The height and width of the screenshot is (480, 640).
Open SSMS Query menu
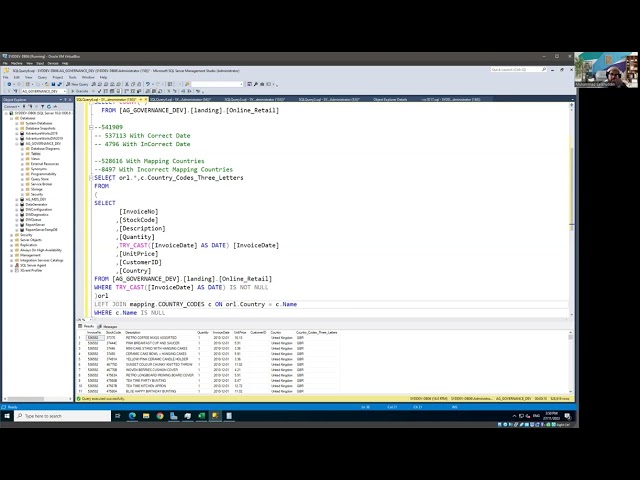coord(42,77)
